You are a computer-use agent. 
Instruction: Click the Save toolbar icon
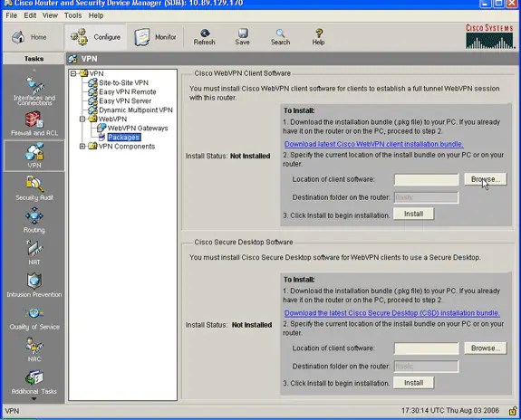[x=242, y=37]
